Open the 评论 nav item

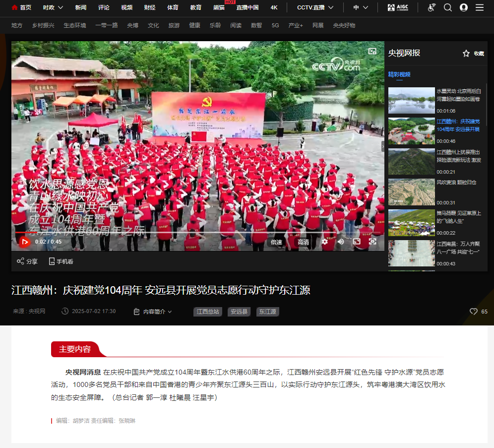tap(104, 7)
